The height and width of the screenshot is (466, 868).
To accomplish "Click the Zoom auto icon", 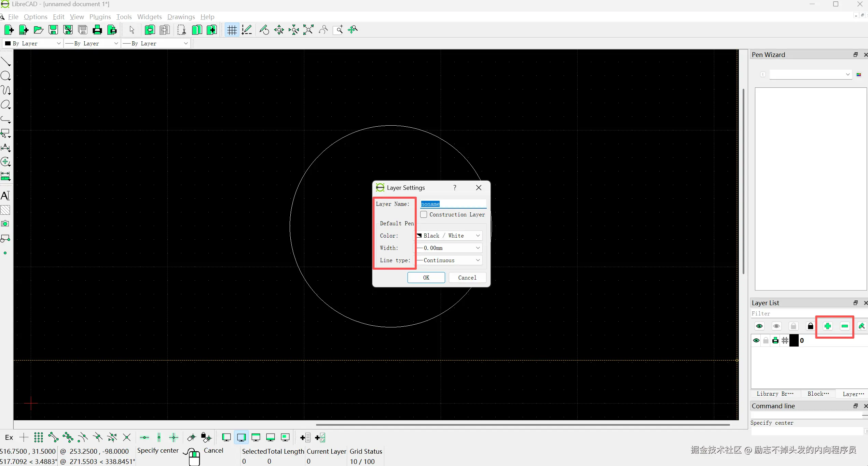I will point(308,30).
